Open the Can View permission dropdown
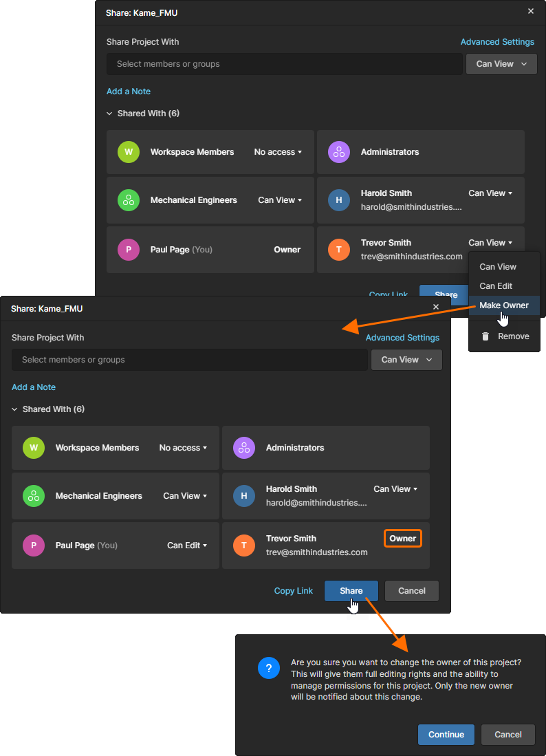 click(406, 359)
